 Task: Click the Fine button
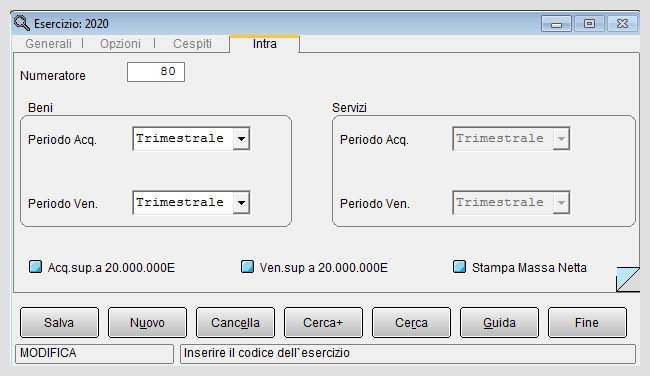587,323
